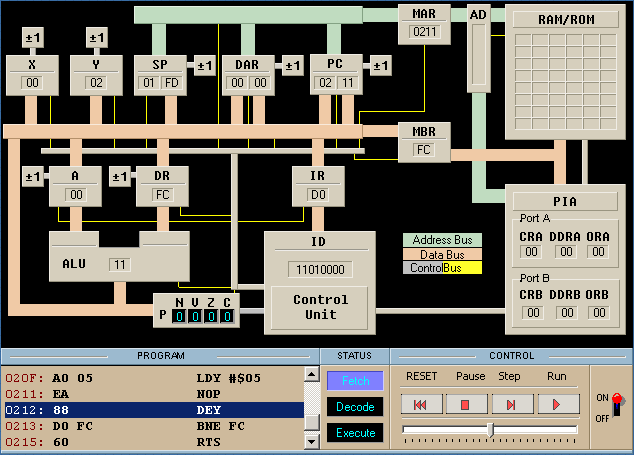
Task: Click the Fetch status indicator
Action: pos(355,381)
